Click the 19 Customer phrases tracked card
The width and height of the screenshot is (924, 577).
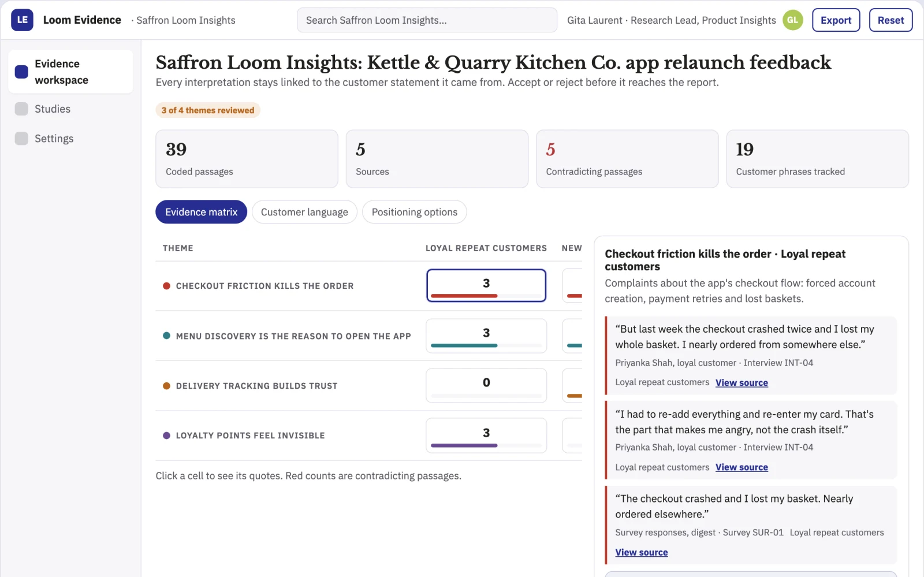[817, 159]
